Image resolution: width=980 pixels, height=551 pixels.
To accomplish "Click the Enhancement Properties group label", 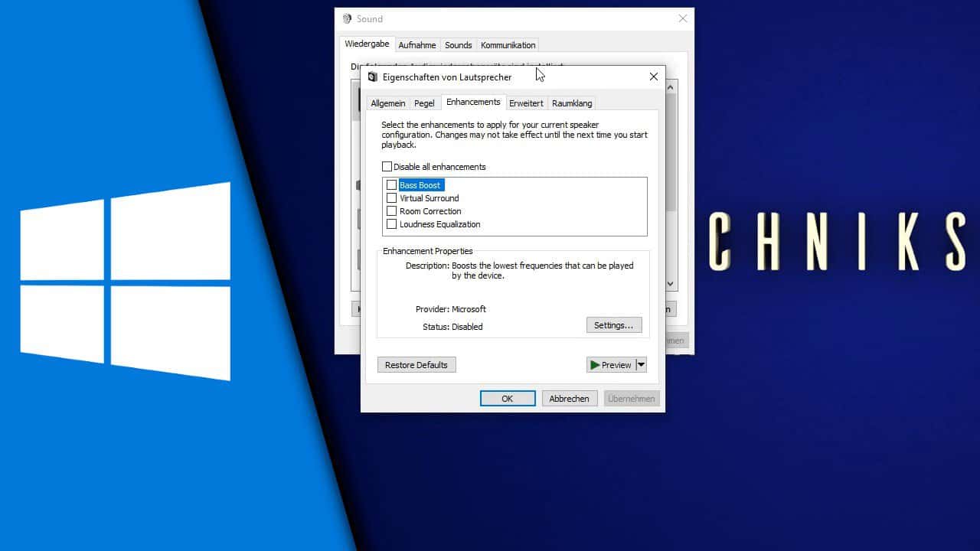I will pyautogui.click(x=428, y=251).
